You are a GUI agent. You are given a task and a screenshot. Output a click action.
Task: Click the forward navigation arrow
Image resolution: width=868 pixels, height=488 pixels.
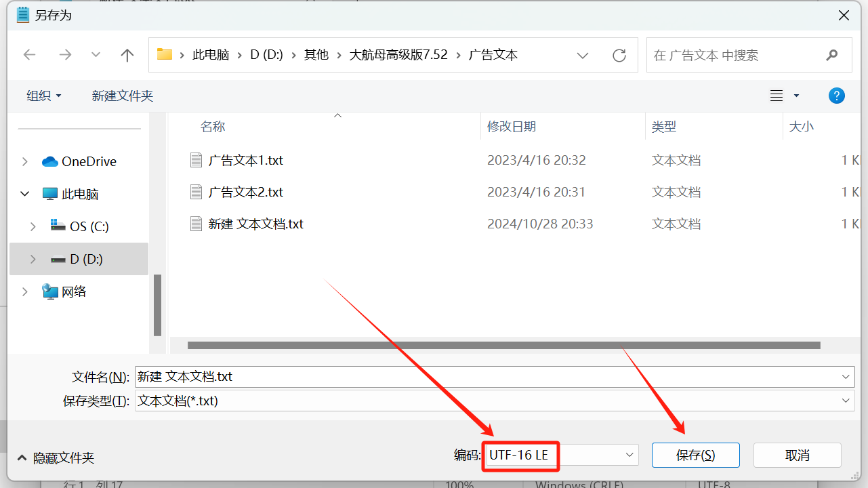65,56
